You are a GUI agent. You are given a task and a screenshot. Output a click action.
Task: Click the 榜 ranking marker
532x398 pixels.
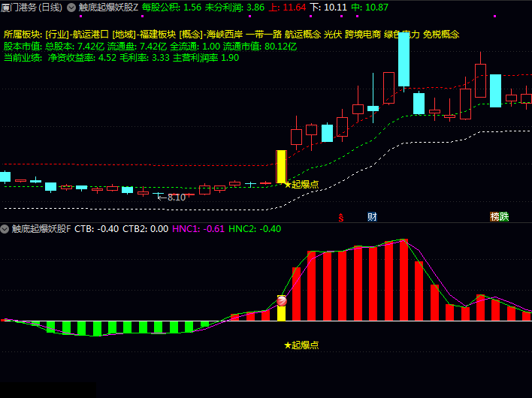point(494,217)
